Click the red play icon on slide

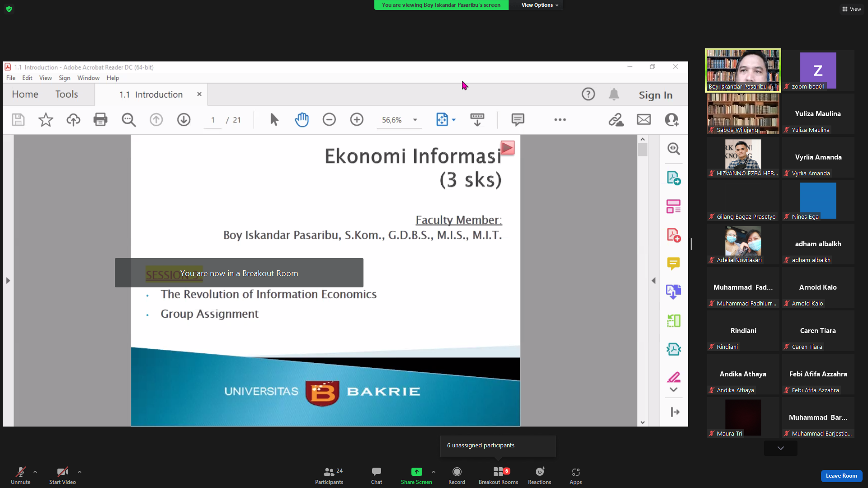(x=508, y=148)
